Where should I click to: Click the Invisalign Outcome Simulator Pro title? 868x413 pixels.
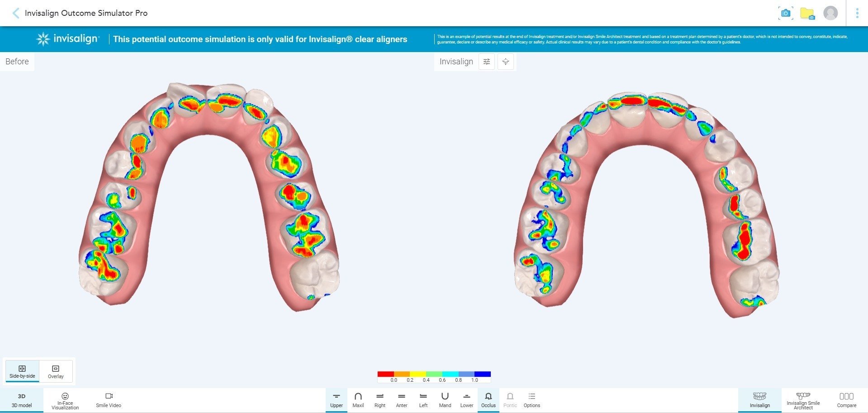(86, 13)
